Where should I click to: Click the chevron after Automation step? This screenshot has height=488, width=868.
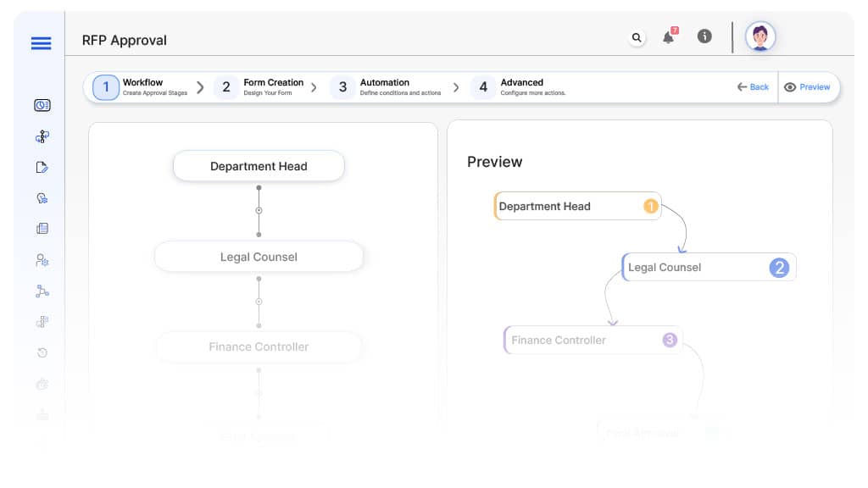tap(456, 87)
